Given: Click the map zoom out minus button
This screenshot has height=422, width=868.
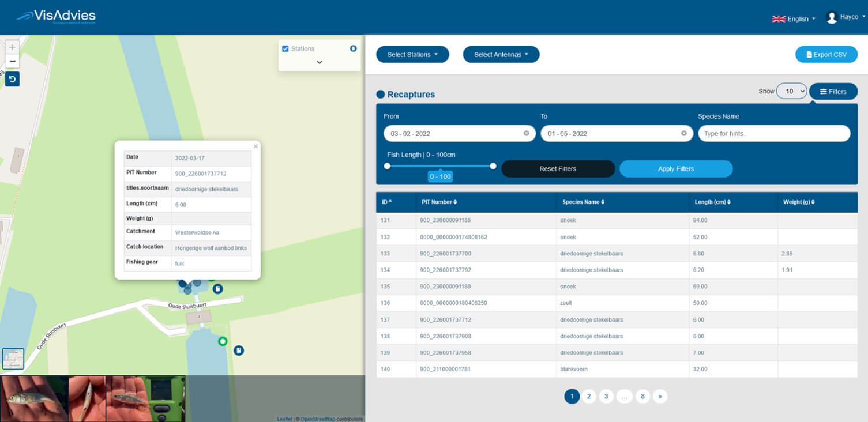Looking at the screenshot, I should pos(12,61).
